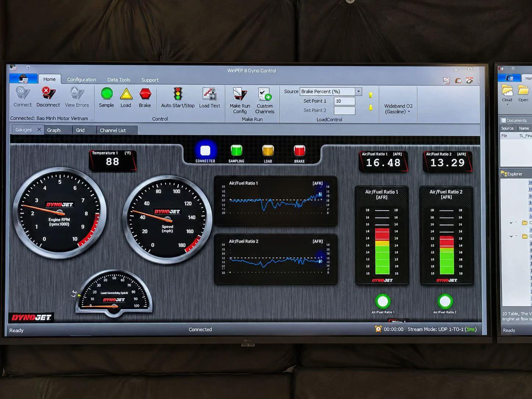This screenshot has width=532, height=399.
Task: Click the yellow Load triangle icon
Action: coord(126,94)
